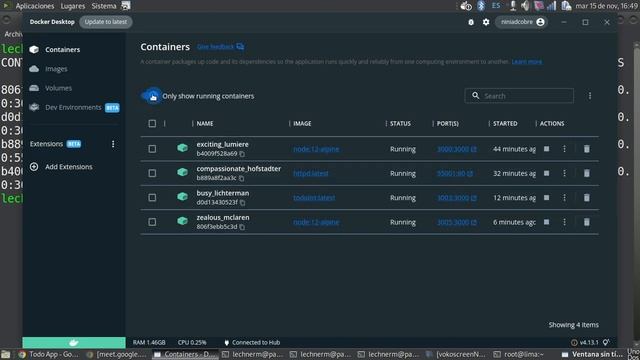This screenshot has height=360, width=640.
Task: Open more actions menu for busy_lichterman
Action: 564,198
